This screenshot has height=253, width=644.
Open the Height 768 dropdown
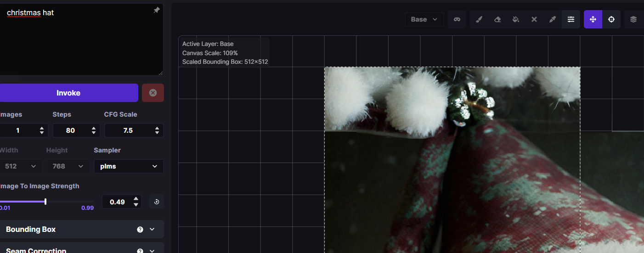(68, 166)
